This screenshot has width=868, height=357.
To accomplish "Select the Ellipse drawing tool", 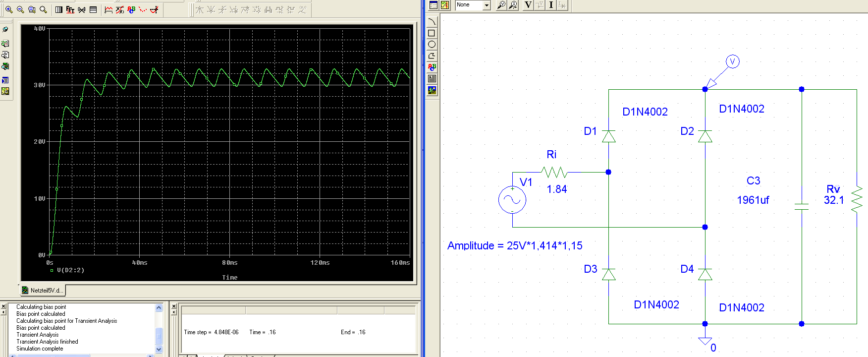I will (432, 45).
